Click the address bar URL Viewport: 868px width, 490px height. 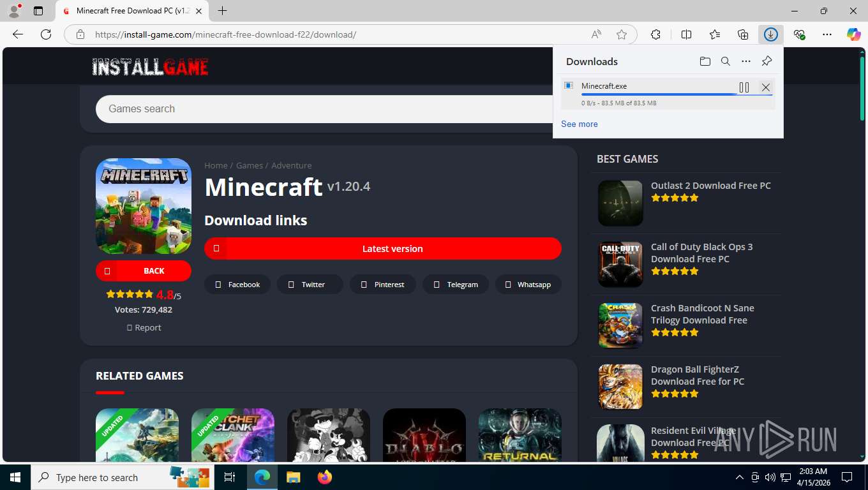pyautogui.click(x=225, y=34)
